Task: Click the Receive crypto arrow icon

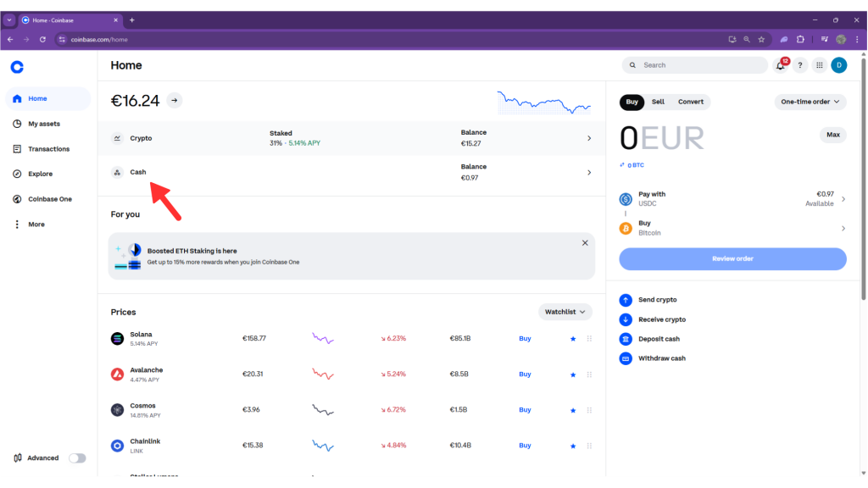Action: tap(626, 319)
